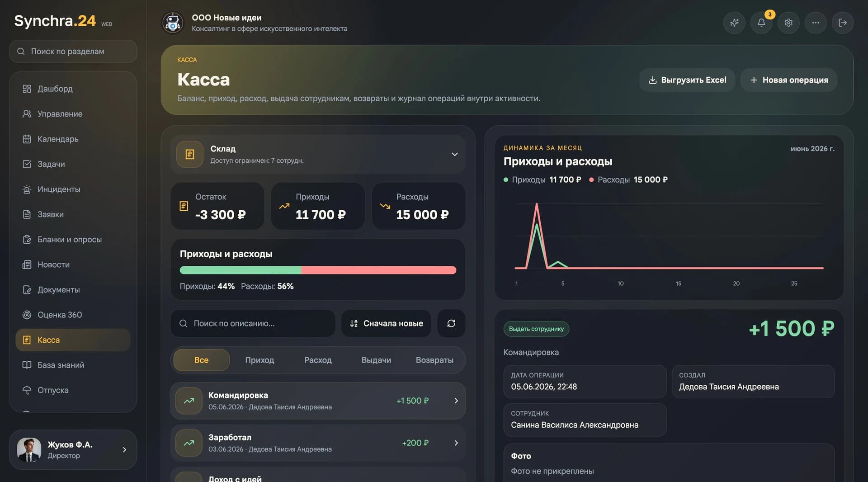Click the Выдать сотруднику tag

pyautogui.click(x=536, y=329)
